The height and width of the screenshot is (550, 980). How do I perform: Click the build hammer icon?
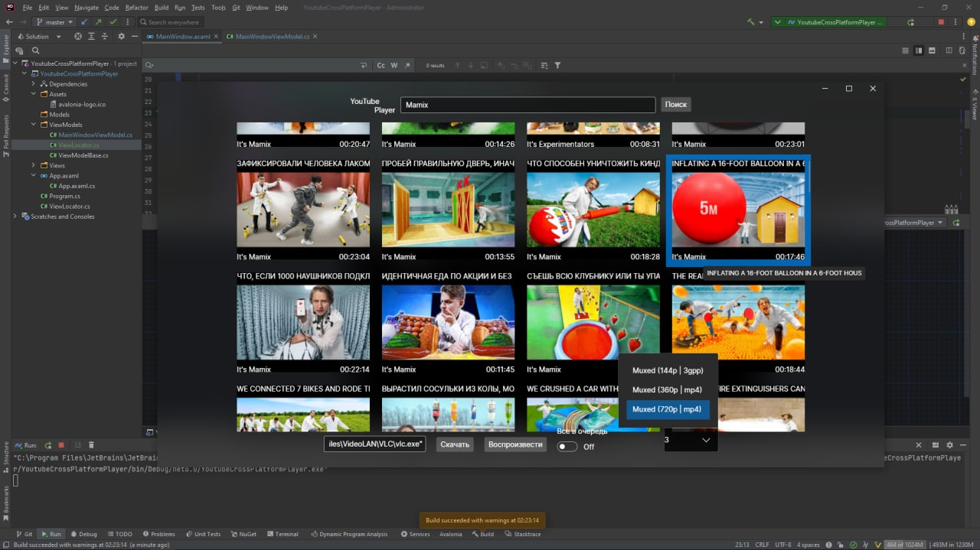pyautogui.click(x=752, y=22)
